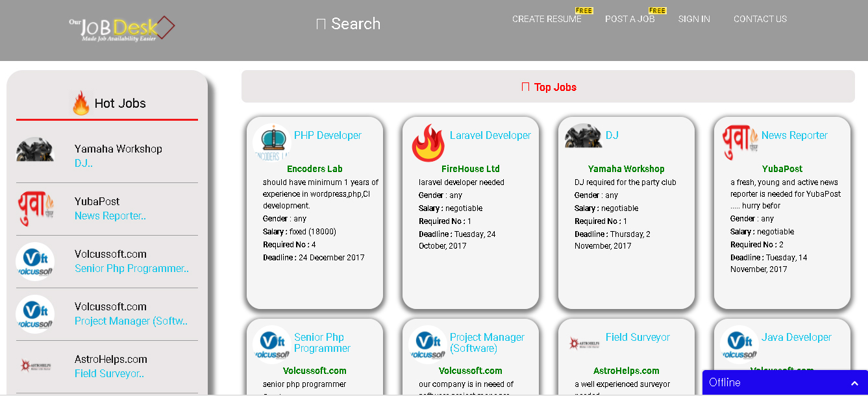
Task: Open Field Surveyor link in Hot Jobs sidebar
Action: point(109,374)
